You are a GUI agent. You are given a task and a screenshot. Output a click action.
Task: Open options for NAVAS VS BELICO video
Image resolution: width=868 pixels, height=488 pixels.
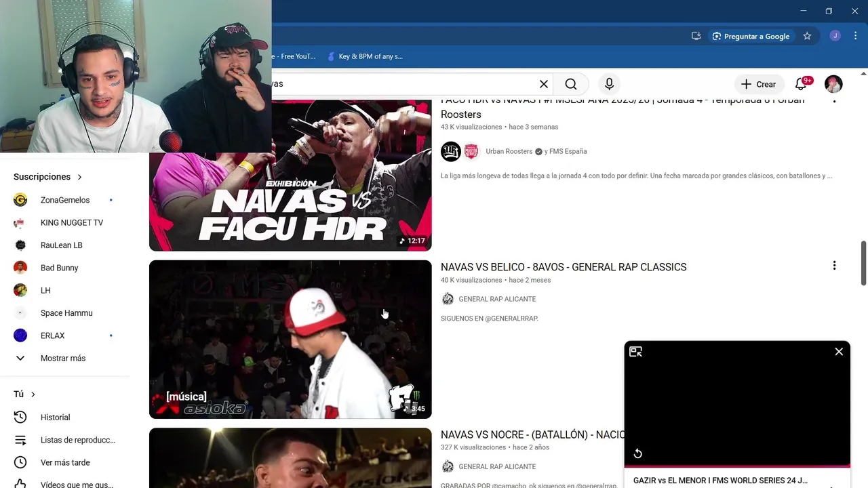(x=834, y=266)
